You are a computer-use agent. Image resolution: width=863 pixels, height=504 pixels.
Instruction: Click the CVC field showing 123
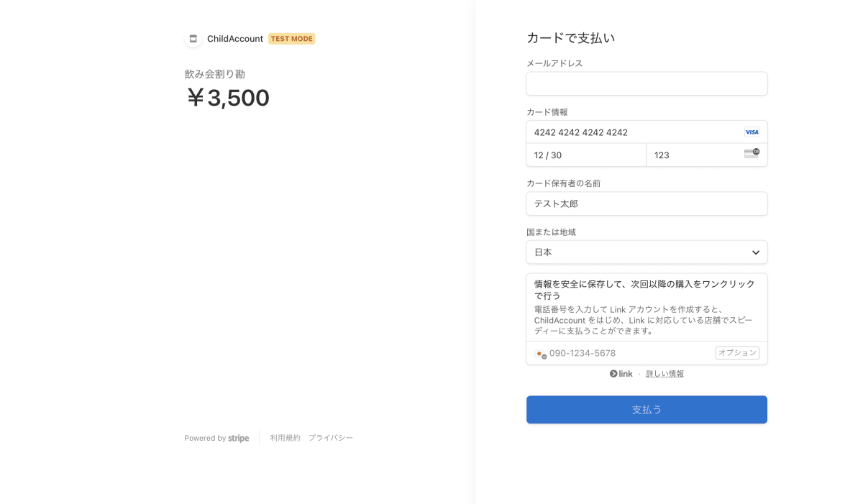(707, 155)
